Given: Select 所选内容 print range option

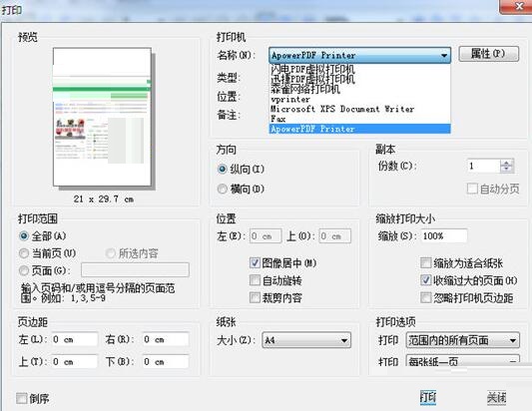Looking at the screenshot, I should pyautogui.click(x=111, y=253).
